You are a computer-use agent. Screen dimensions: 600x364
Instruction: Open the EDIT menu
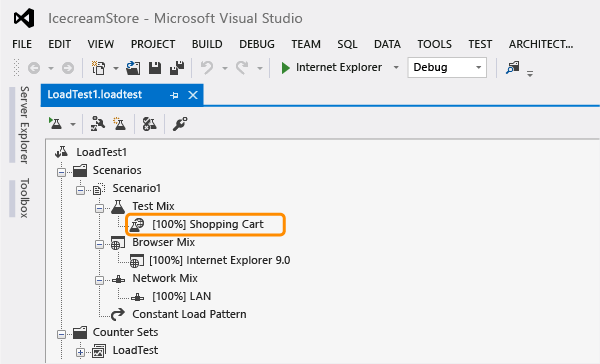pyautogui.click(x=59, y=44)
